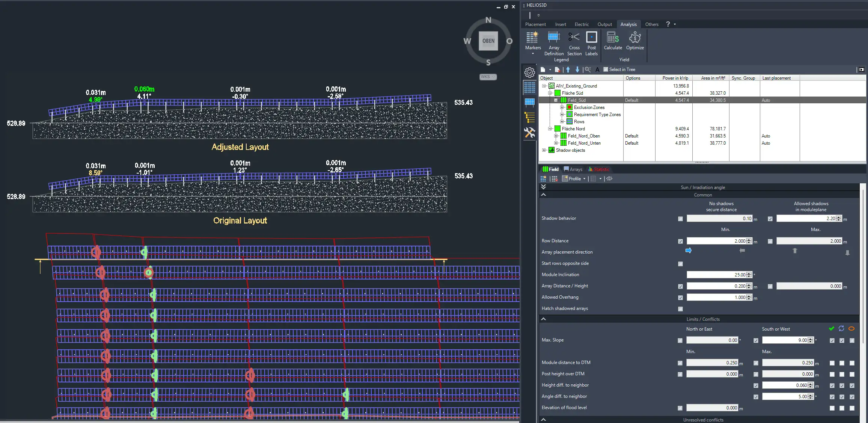
Task: Enable the Select in Tree checkbox
Action: pyautogui.click(x=606, y=69)
